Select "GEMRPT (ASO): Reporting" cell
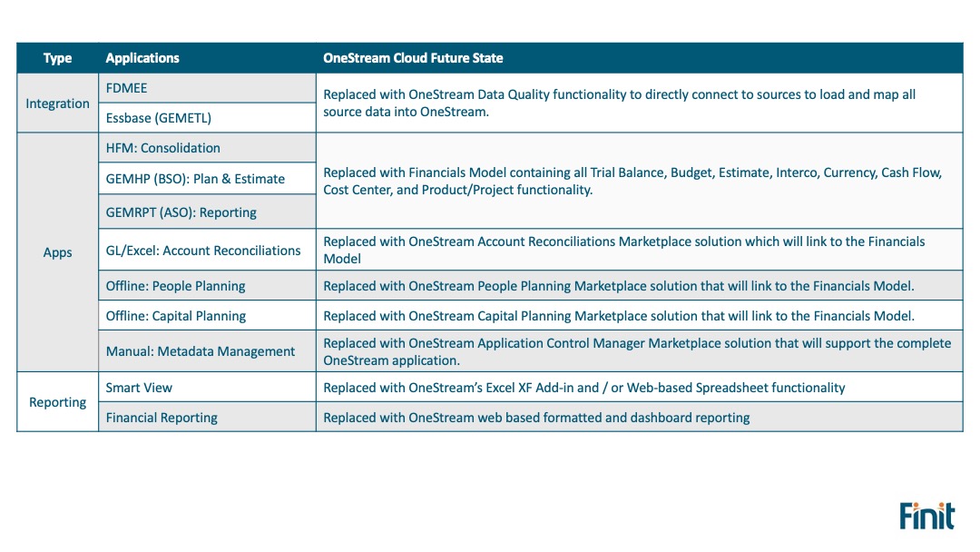 207,212
